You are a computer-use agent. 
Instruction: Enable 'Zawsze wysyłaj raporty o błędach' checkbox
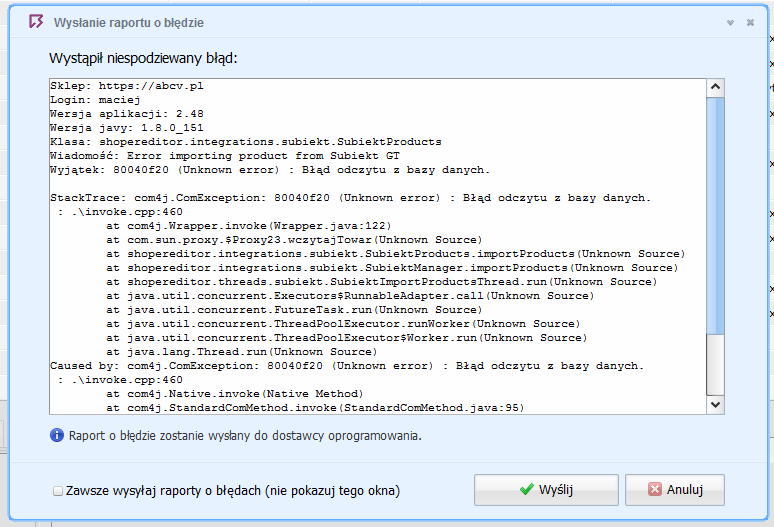[x=58, y=491]
